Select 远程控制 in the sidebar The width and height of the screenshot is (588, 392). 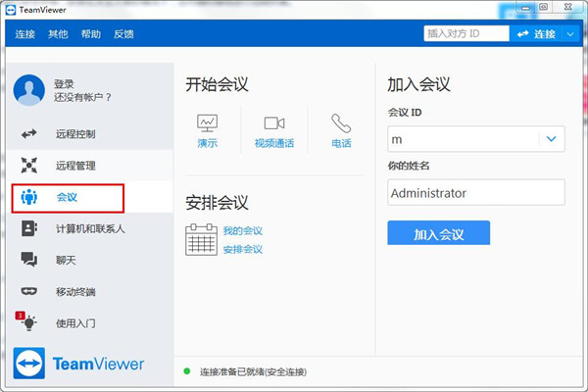coord(89,133)
